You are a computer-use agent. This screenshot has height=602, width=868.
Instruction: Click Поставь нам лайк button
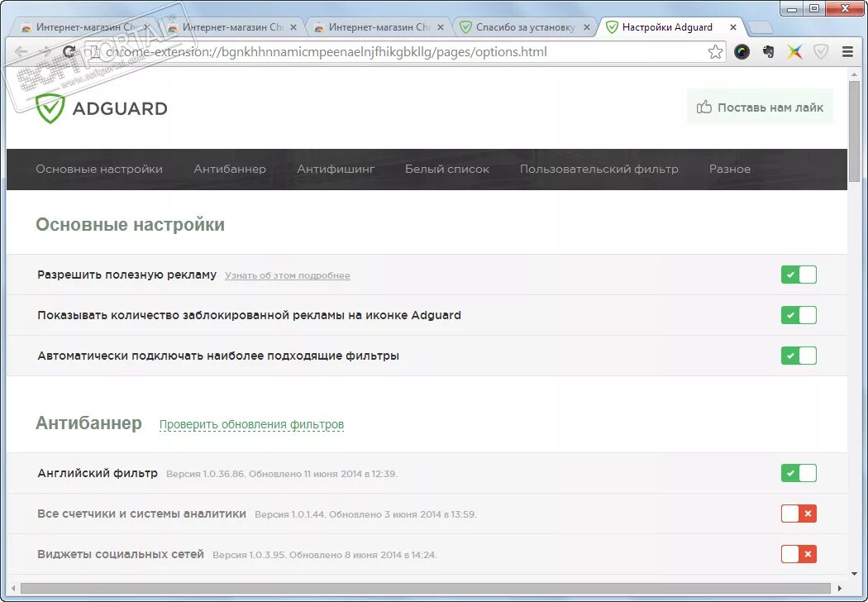[x=760, y=107]
